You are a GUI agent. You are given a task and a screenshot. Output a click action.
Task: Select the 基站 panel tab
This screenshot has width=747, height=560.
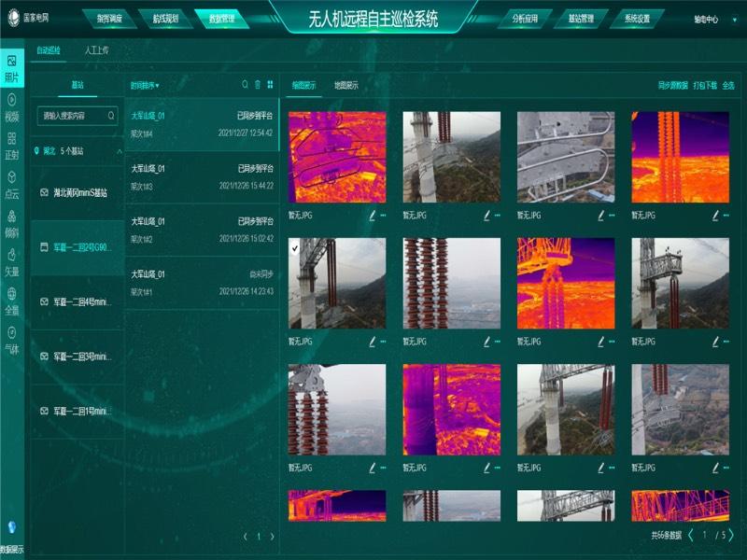coord(78,85)
